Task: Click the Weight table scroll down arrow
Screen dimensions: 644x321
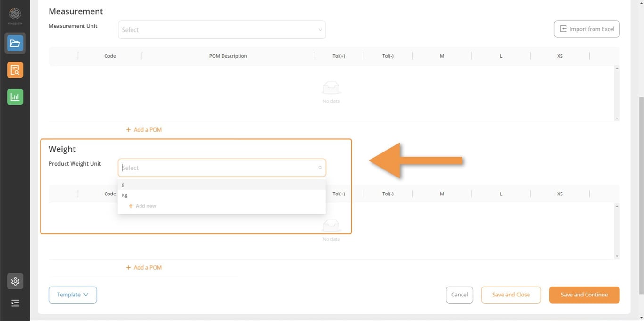Action: pos(617,256)
